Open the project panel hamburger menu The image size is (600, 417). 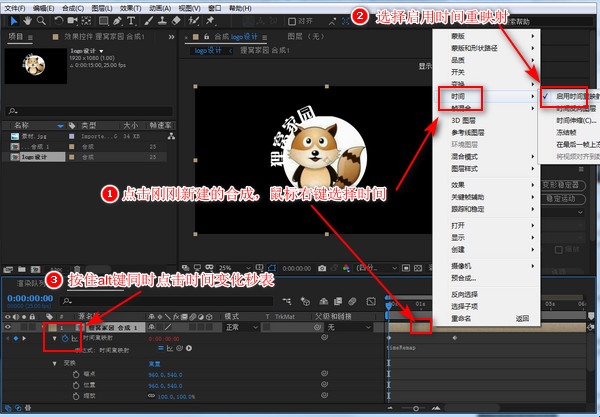(x=30, y=37)
